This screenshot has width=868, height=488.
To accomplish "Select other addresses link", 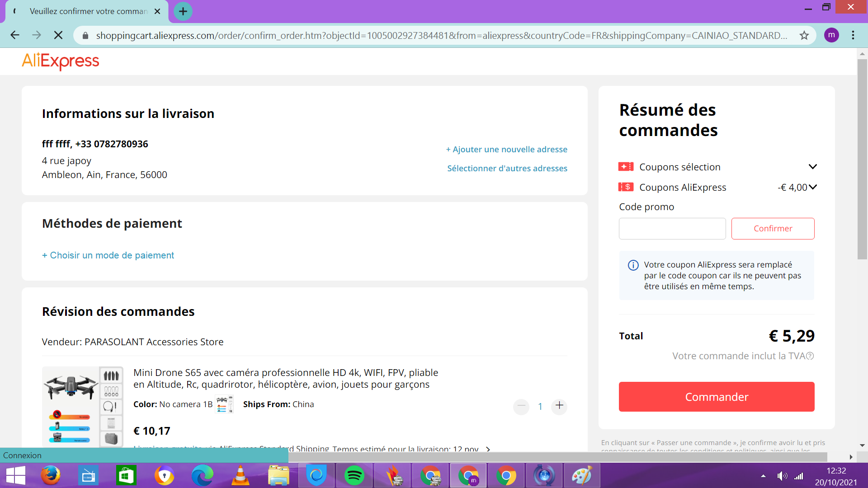I will click(x=507, y=168).
